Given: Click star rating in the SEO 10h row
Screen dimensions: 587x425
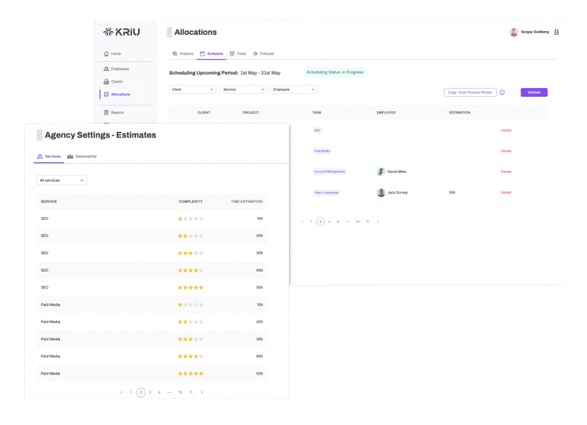Looking at the screenshot, I should coord(191,219).
